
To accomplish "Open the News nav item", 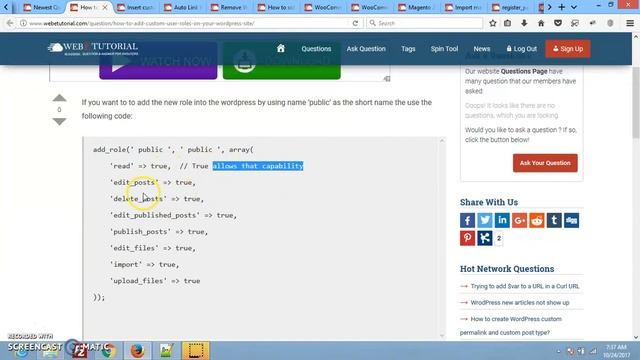I will tap(482, 49).
